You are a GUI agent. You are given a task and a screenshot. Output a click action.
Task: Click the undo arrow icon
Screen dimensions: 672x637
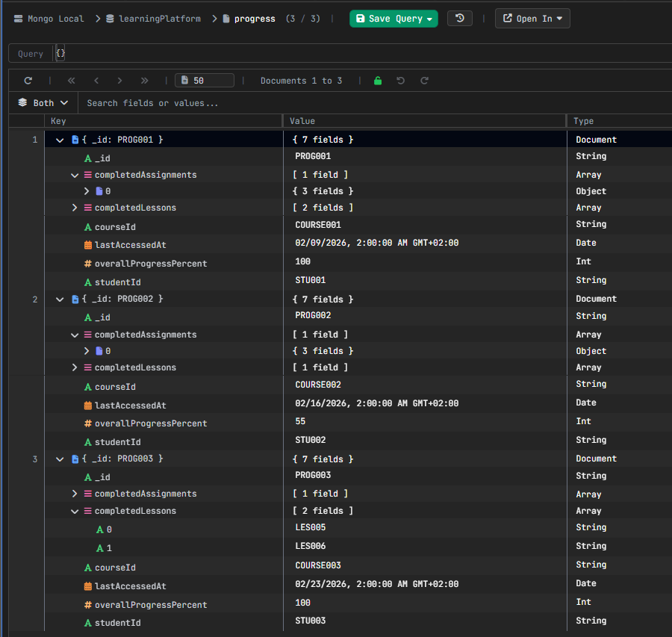point(401,81)
